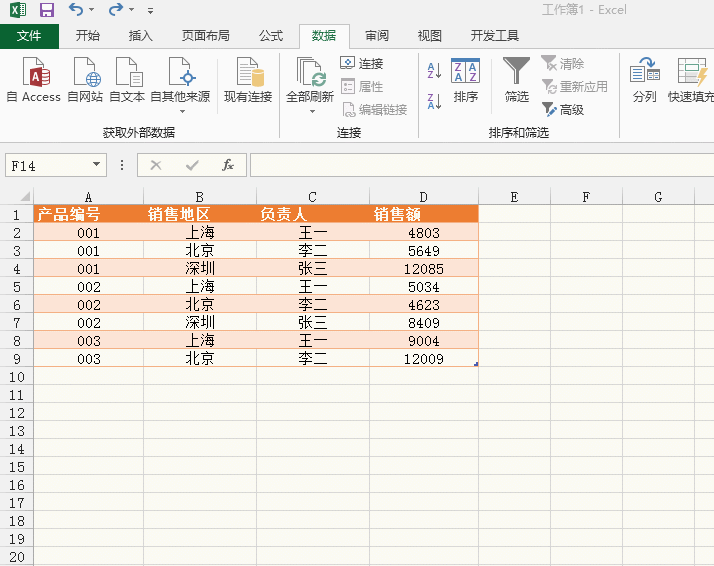The height and width of the screenshot is (566, 714).
Task: Open the 连接 connections dialog
Action: [362, 63]
